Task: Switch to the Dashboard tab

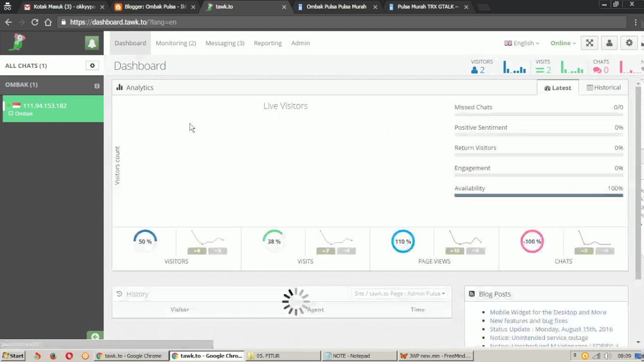Action: pyautogui.click(x=130, y=43)
